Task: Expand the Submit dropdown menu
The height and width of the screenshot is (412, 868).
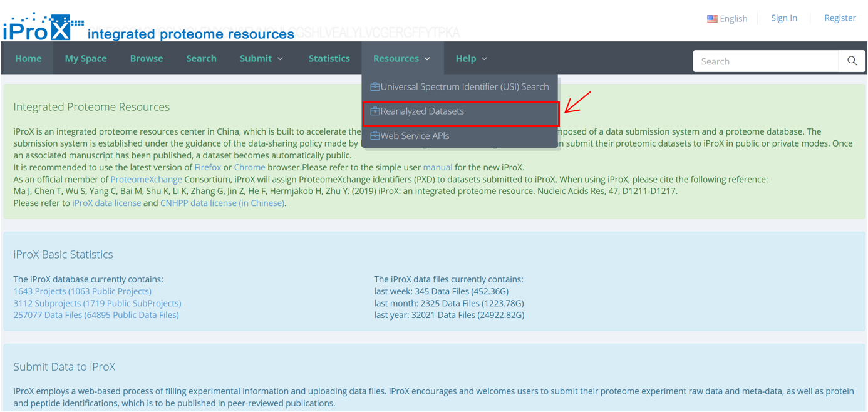Action: pos(262,58)
